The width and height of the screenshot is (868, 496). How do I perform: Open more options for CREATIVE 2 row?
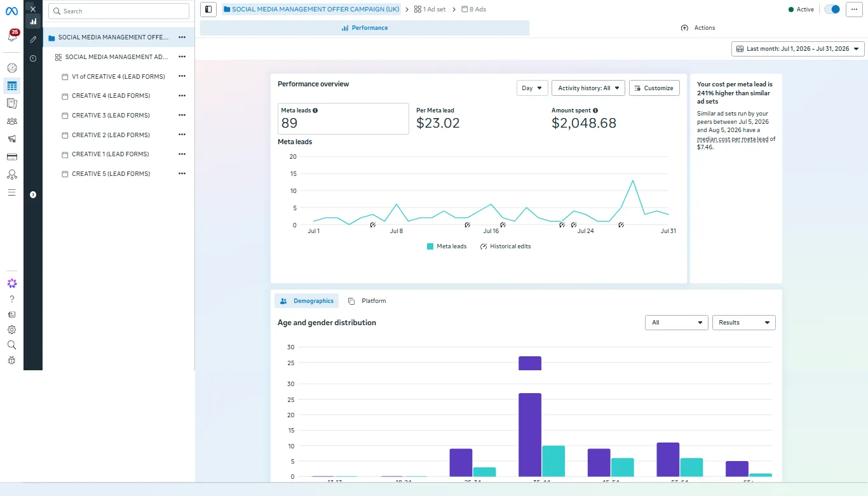[x=182, y=135]
